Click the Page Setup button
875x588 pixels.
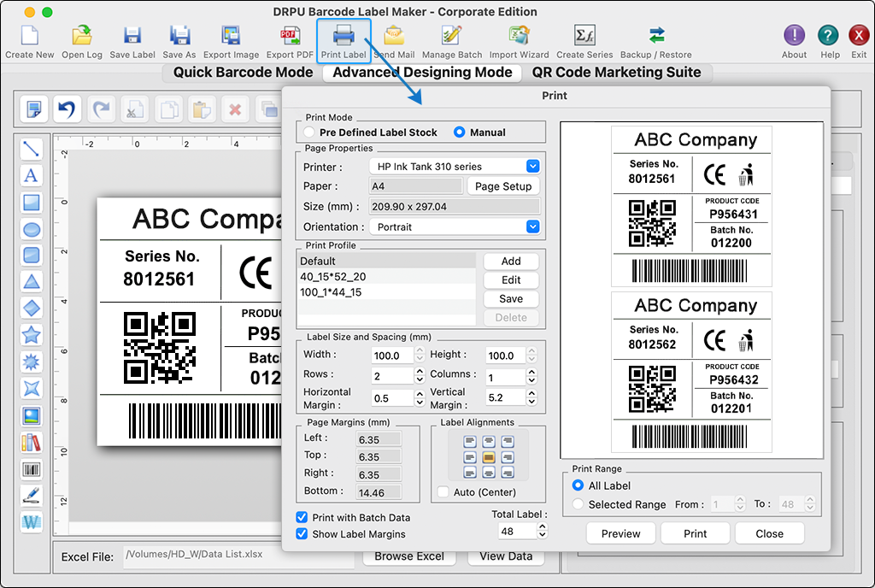tap(503, 186)
